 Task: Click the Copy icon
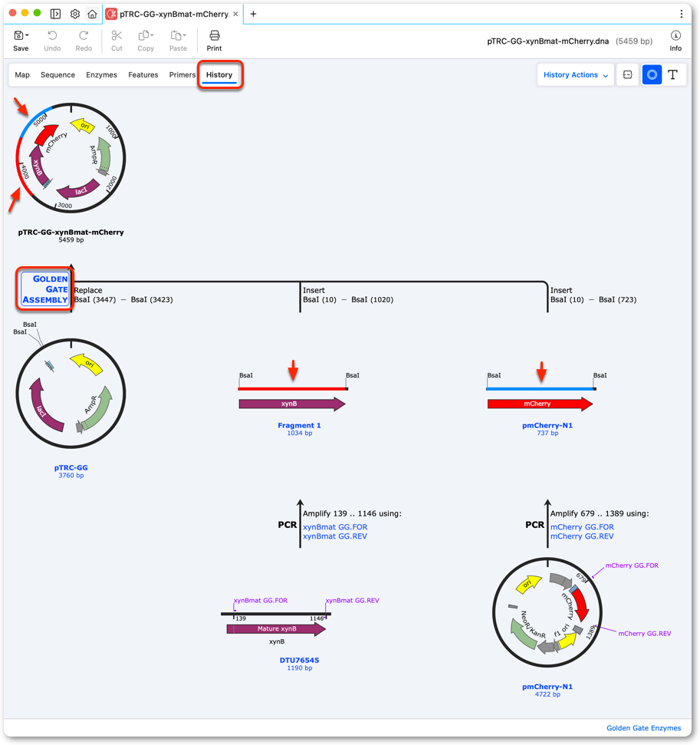pos(144,35)
